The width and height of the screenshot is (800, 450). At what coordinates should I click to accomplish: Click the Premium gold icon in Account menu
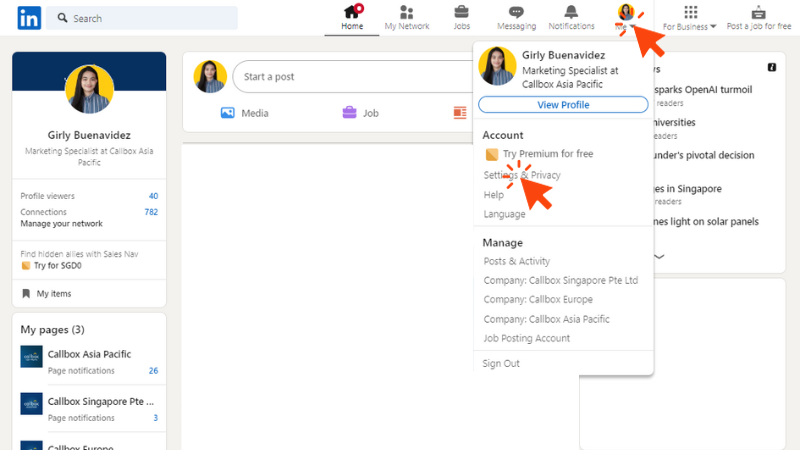click(492, 154)
